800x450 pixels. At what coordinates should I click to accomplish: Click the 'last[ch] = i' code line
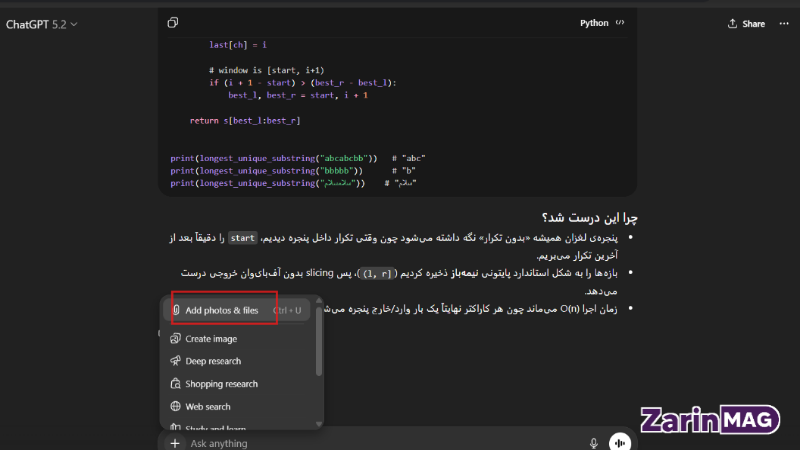[x=238, y=45]
